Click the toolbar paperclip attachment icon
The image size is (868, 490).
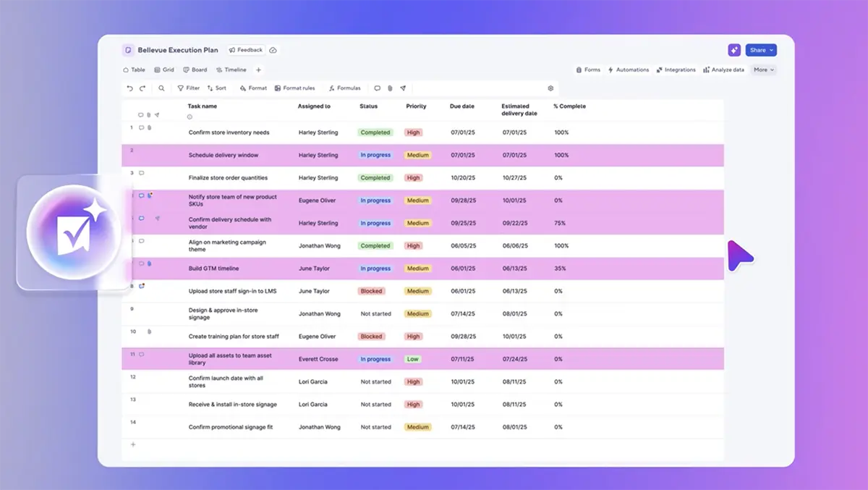pos(390,88)
